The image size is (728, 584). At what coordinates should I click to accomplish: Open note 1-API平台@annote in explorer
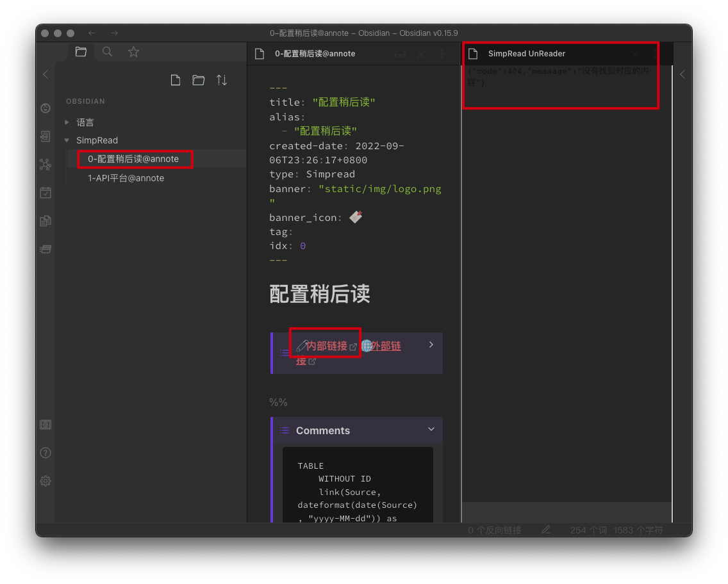click(126, 178)
